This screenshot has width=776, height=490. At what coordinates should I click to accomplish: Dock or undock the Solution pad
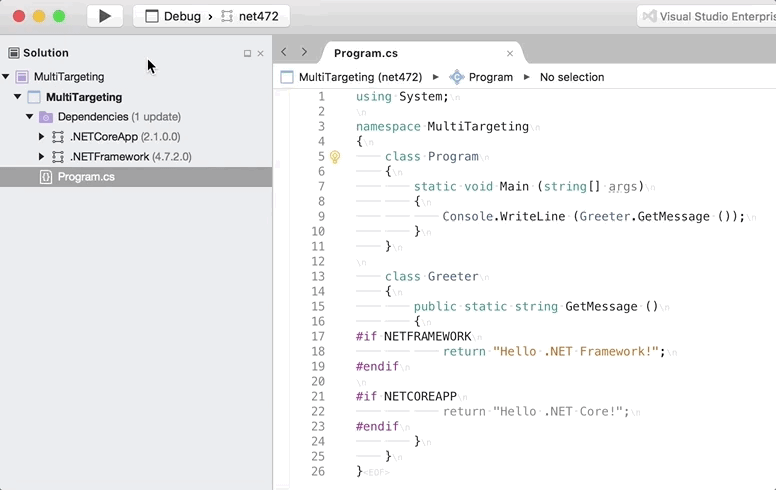point(247,54)
